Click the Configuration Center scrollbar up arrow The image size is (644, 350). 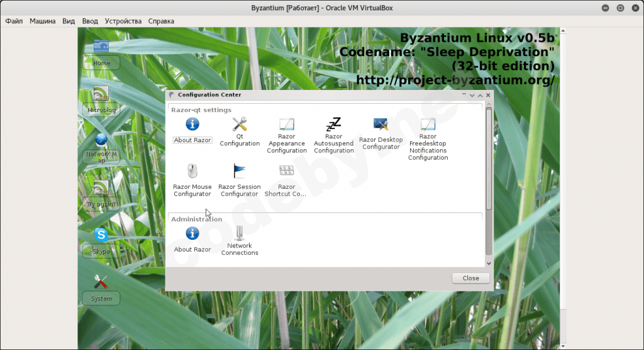pos(489,105)
